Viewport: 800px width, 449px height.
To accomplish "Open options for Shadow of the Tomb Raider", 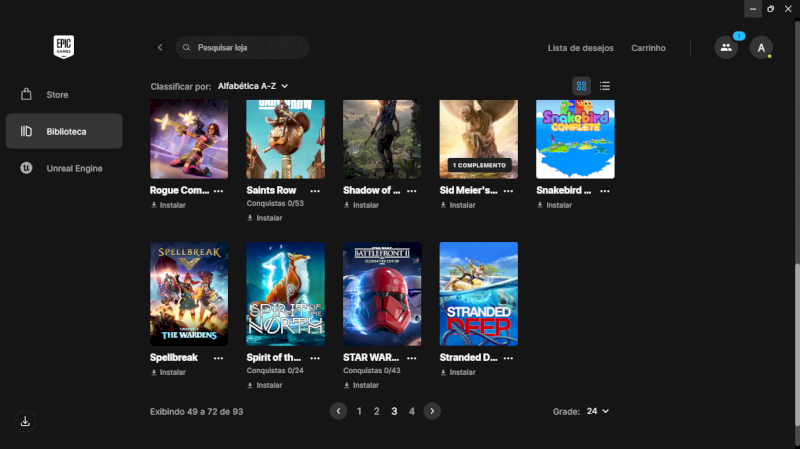I will point(411,191).
